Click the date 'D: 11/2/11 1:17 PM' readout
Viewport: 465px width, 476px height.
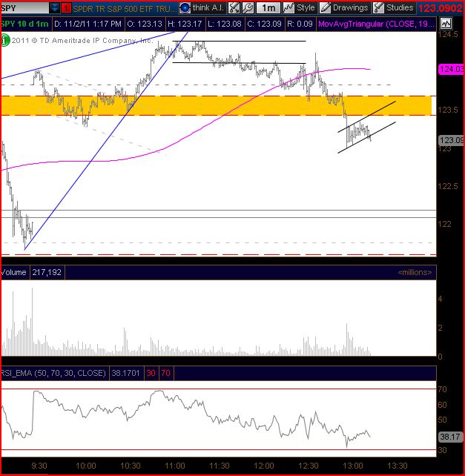pyautogui.click(x=88, y=24)
